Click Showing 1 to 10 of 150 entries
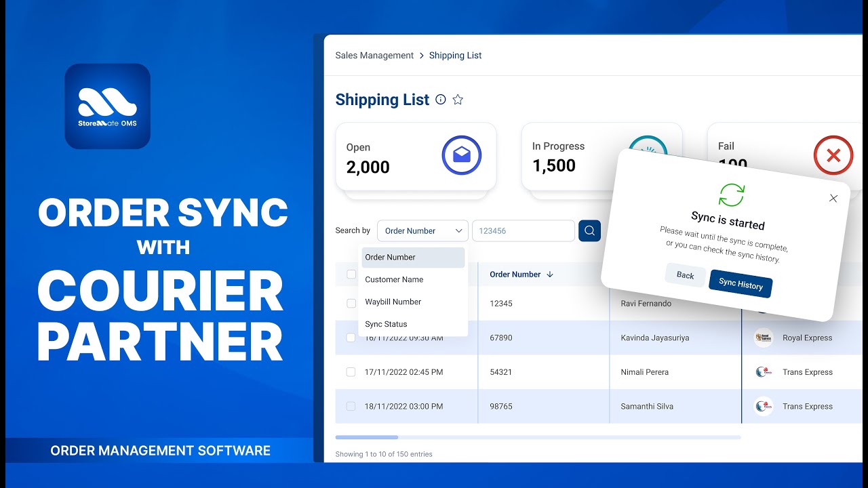The image size is (868, 488). [384, 454]
